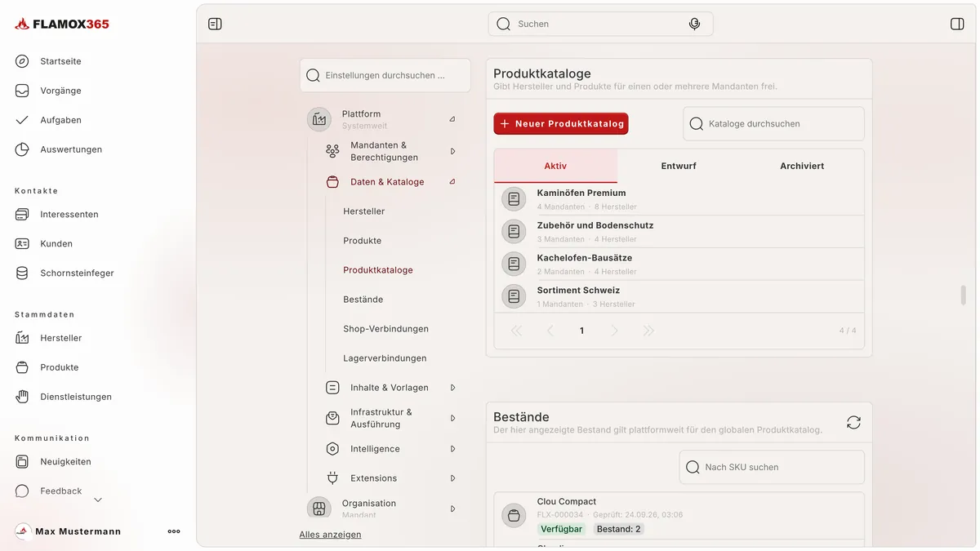Expand Mandanten & Berechtigungen
This screenshot has height=551, width=980.
452,151
